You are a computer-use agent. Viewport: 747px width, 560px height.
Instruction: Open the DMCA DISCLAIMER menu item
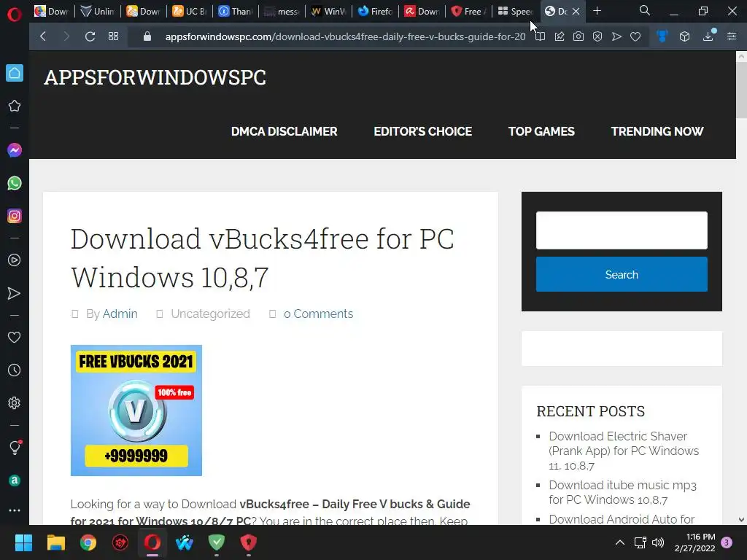pos(284,131)
